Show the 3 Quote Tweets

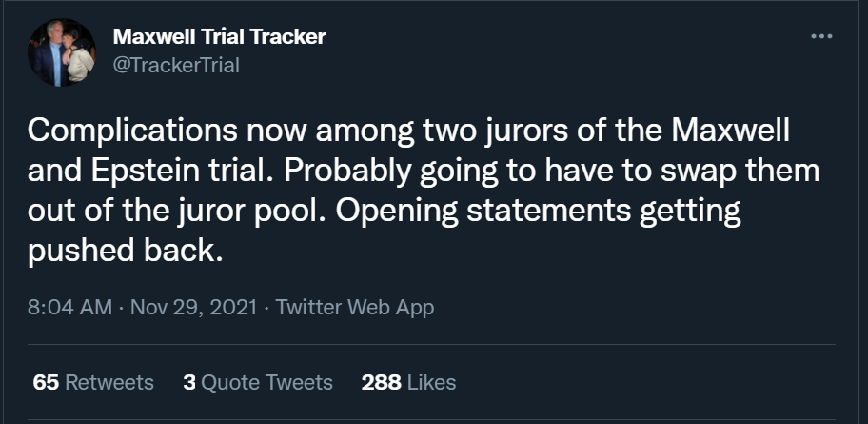tap(258, 382)
